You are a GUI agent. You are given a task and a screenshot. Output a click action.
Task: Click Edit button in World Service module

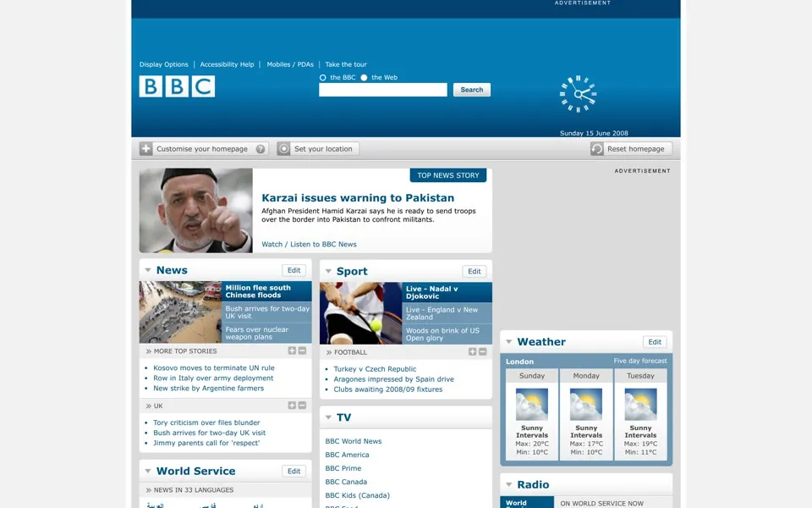coord(294,472)
